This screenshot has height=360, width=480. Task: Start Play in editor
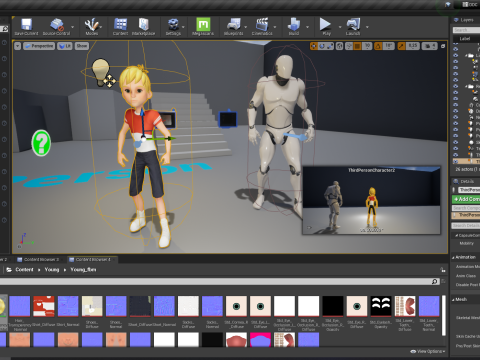coord(325,24)
